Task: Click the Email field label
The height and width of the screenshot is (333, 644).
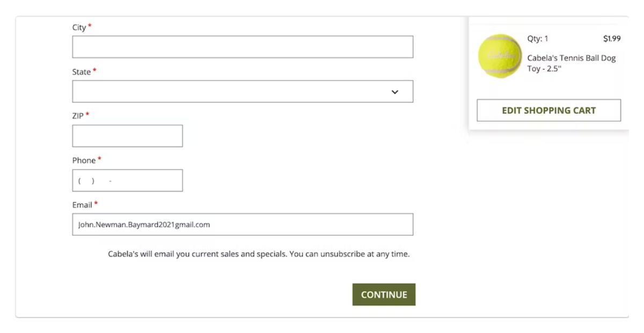Action: [82, 205]
